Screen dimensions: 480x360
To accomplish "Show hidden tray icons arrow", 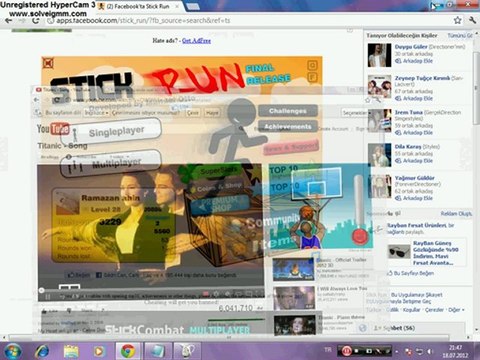I will click(x=397, y=351).
